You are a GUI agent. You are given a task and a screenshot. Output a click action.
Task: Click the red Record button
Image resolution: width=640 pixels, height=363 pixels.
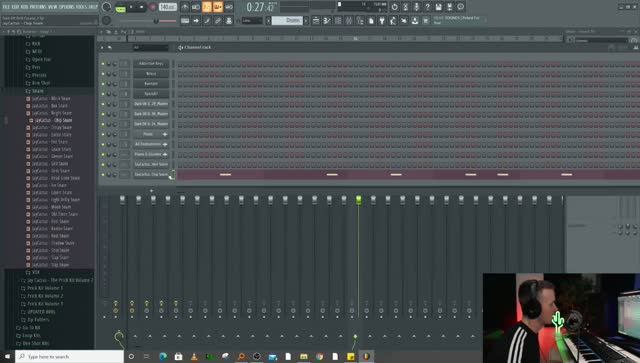point(152,7)
